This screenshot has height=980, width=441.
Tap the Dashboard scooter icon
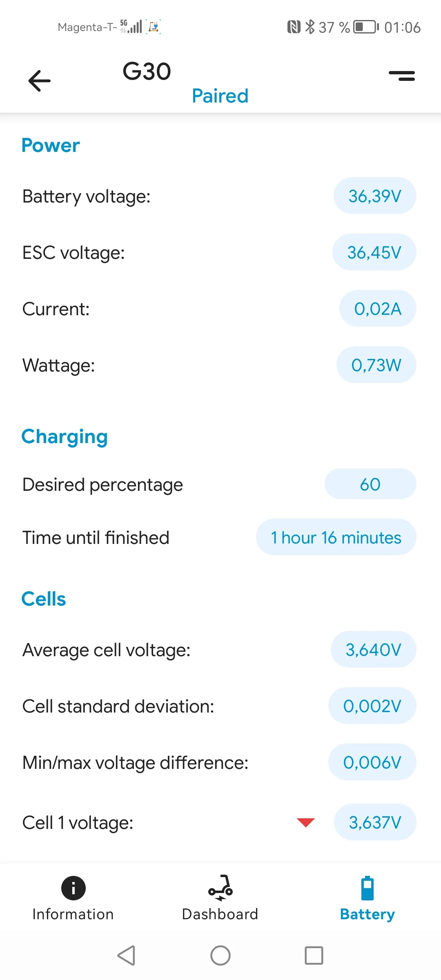220,888
